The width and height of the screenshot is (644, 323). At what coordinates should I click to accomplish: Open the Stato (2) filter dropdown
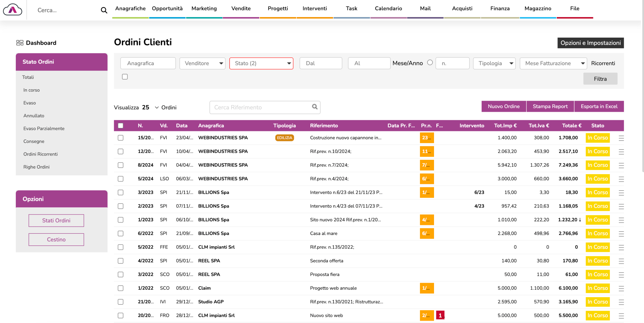(261, 63)
